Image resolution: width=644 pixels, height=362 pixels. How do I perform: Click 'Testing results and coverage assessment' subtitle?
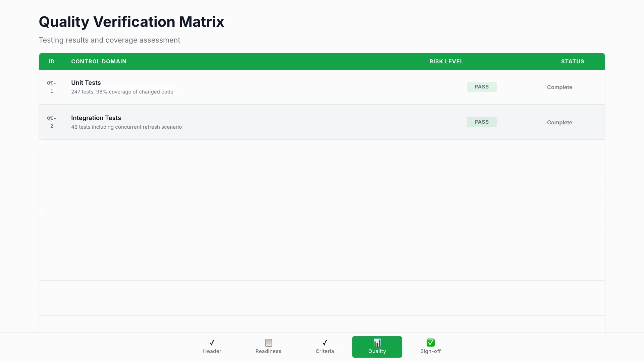click(109, 40)
